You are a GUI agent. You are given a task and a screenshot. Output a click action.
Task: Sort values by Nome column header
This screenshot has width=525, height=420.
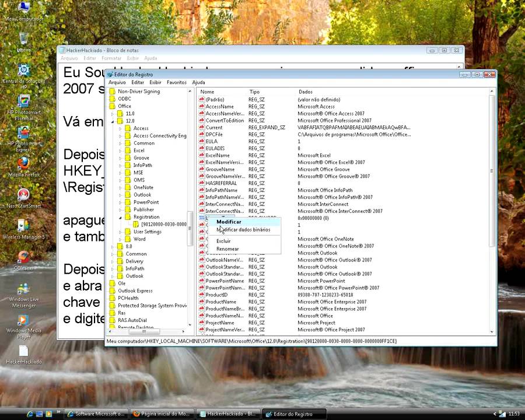[x=222, y=92]
